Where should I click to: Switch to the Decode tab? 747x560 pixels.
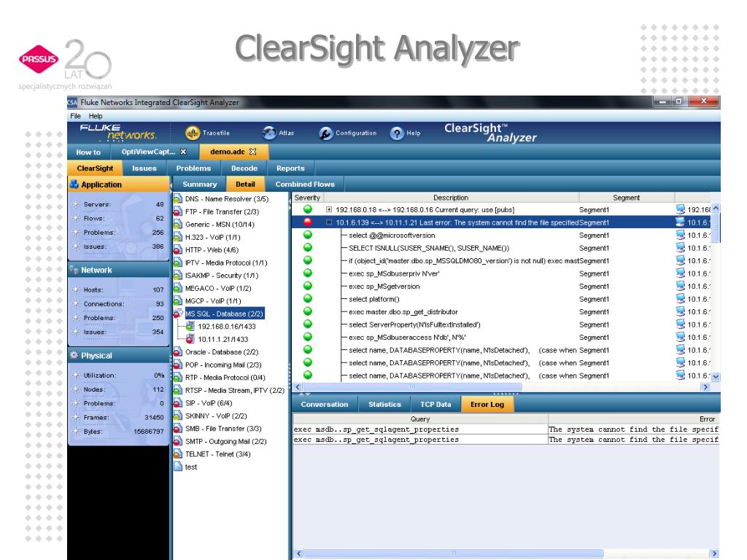[x=244, y=168]
